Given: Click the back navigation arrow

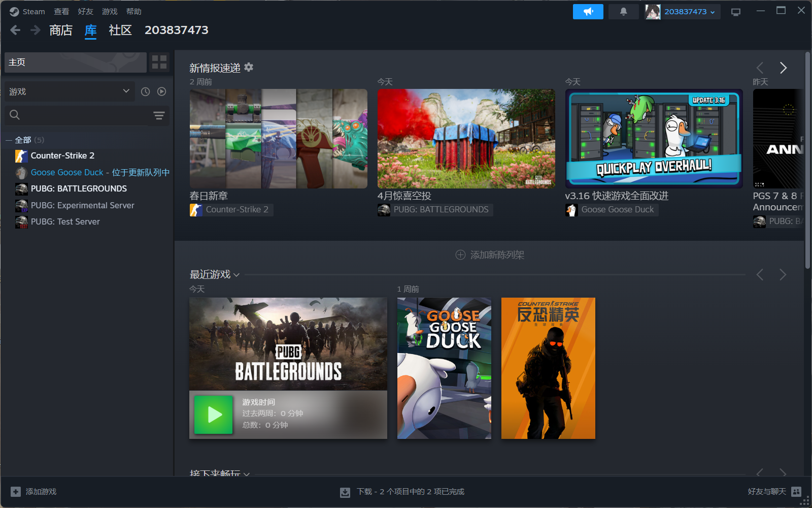Looking at the screenshot, I should click(15, 30).
